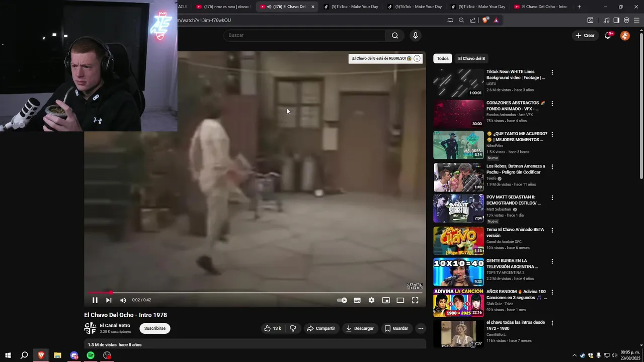Image resolution: width=644 pixels, height=362 pixels.
Task: Save video with Guardar
Action: coord(396,328)
